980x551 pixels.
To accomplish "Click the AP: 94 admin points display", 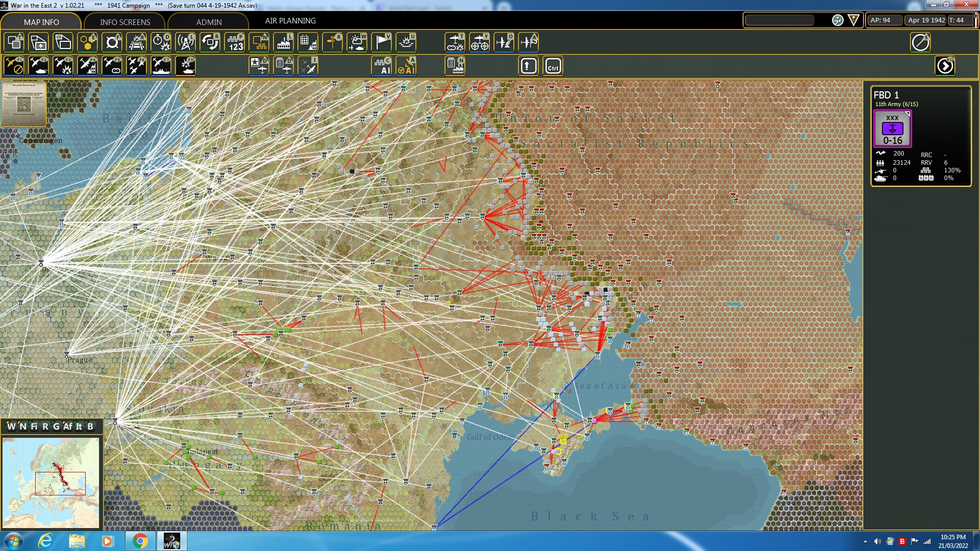I will tap(884, 20).
